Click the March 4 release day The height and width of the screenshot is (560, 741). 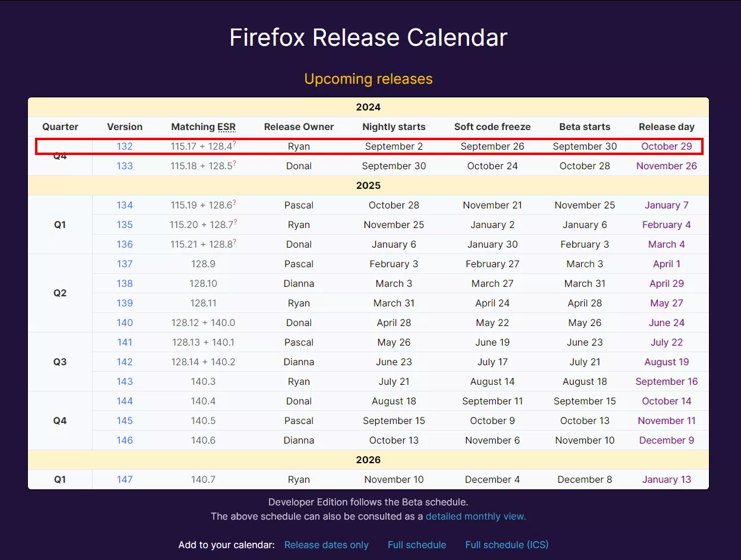[667, 244]
